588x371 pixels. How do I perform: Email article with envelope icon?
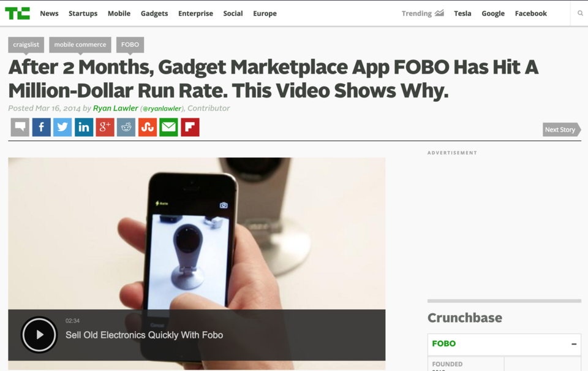[169, 127]
